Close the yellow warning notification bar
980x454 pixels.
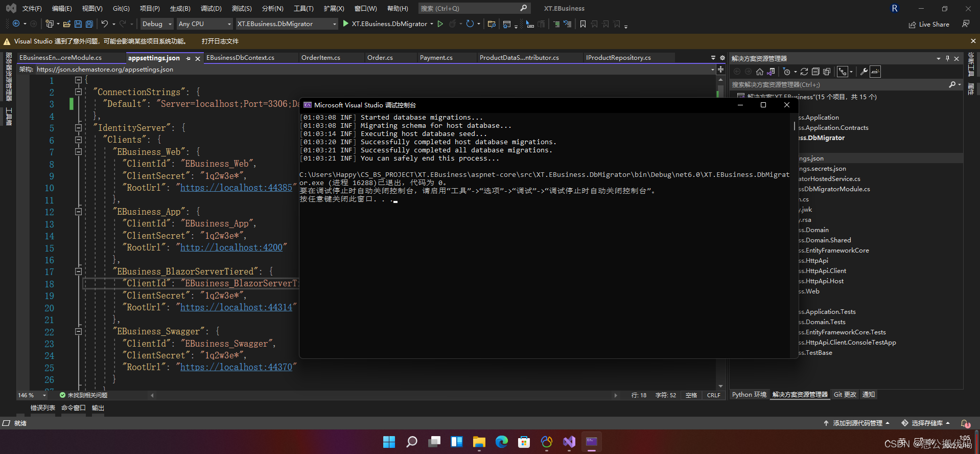click(973, 41)
